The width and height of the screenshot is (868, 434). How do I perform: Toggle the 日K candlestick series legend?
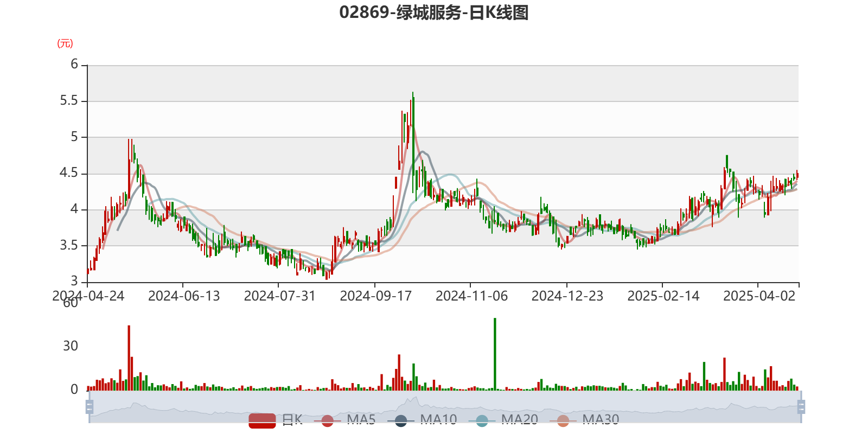[x=276, y=420]
